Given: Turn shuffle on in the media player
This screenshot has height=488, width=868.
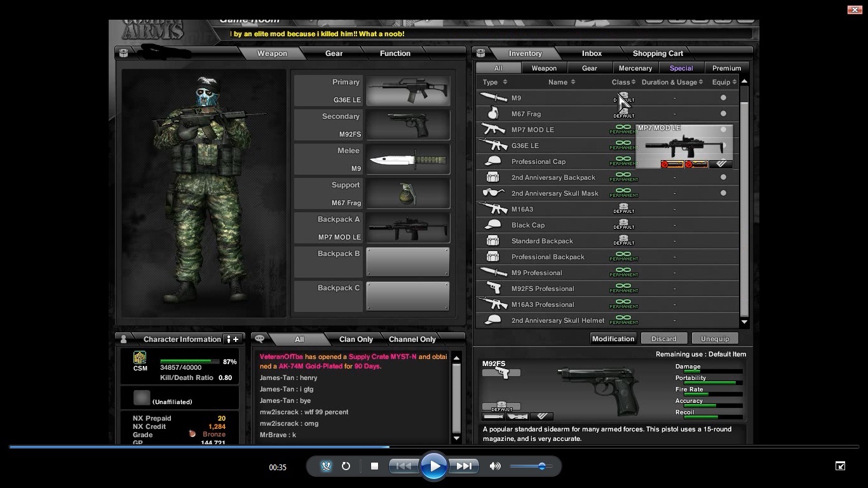Looking at the screenshot, I should (326, 466).
